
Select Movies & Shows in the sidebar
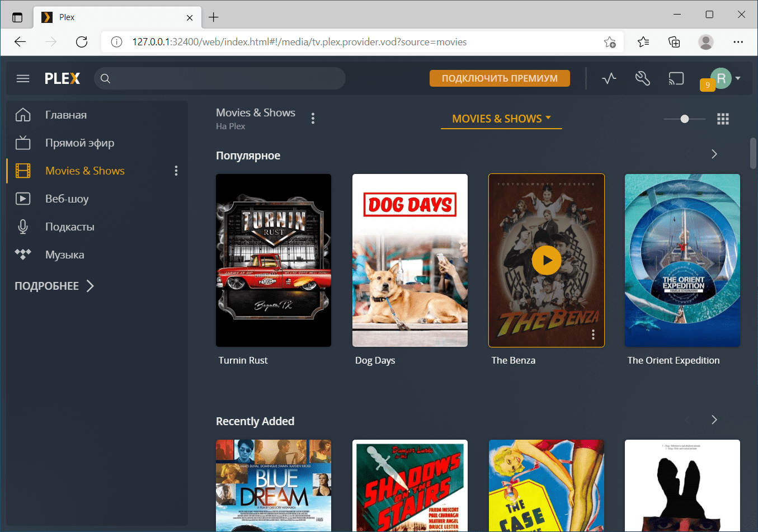[x=85, y=171]
